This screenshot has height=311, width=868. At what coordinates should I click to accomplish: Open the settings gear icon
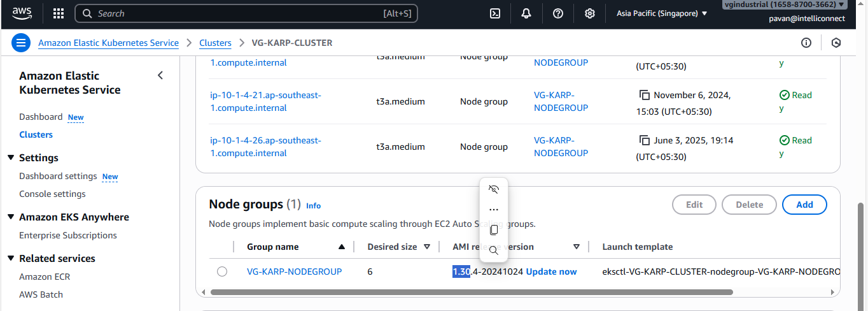590,13
